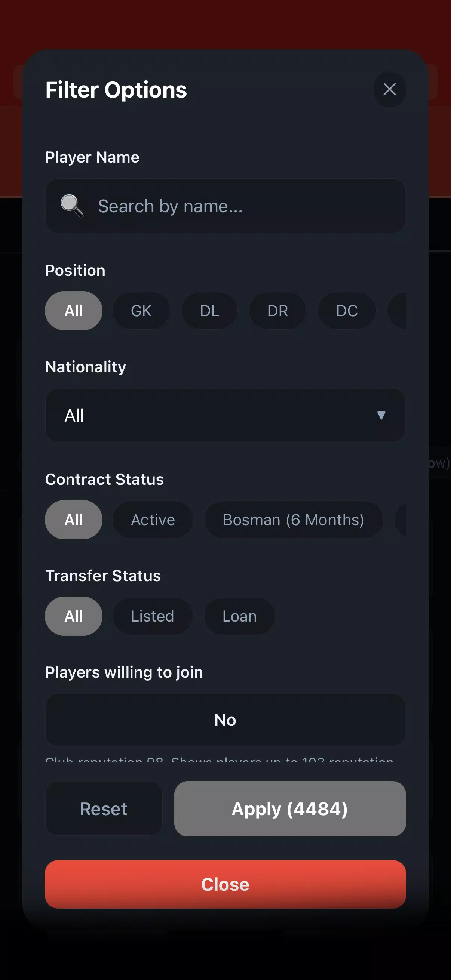This screenshot has height=980, width=451.
Task: Filter Contract Status by Active
Action: click(x=153, y=520)
